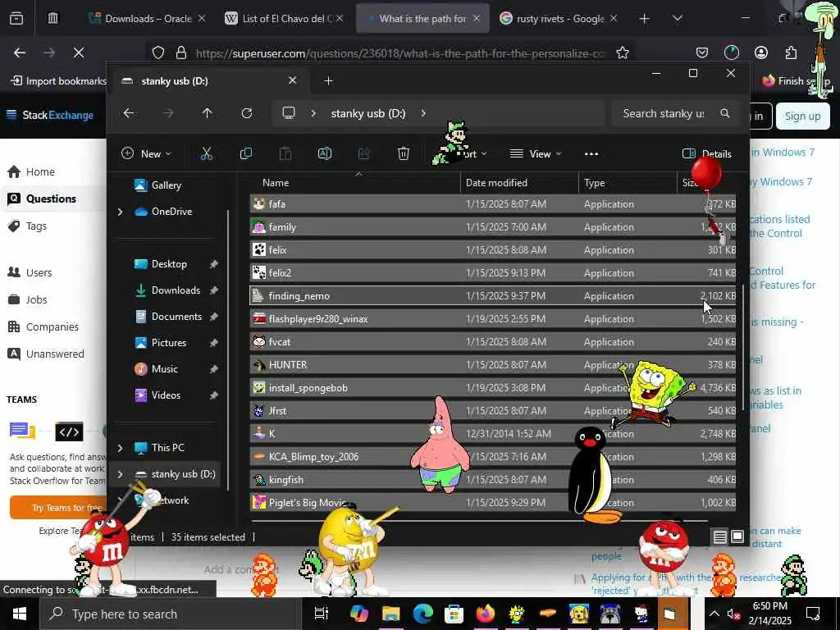This screenshot has width=840, height=630.
Task: Click the Delete trash can icon
Action: (404, 154)
